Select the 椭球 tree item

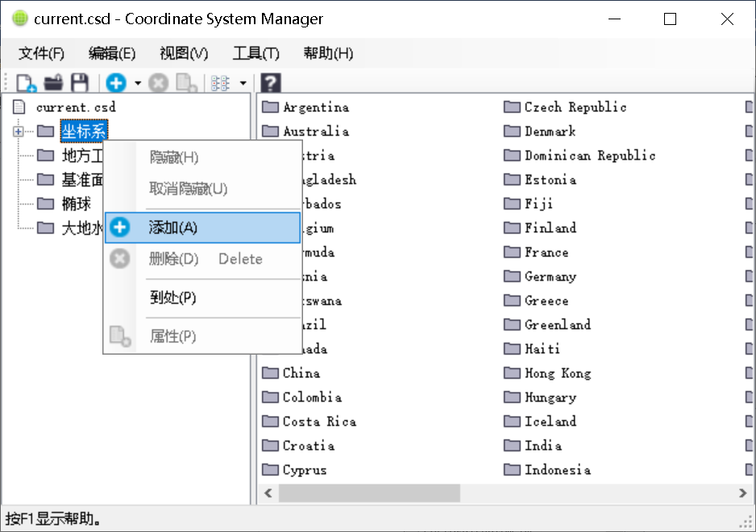(76, 204)
